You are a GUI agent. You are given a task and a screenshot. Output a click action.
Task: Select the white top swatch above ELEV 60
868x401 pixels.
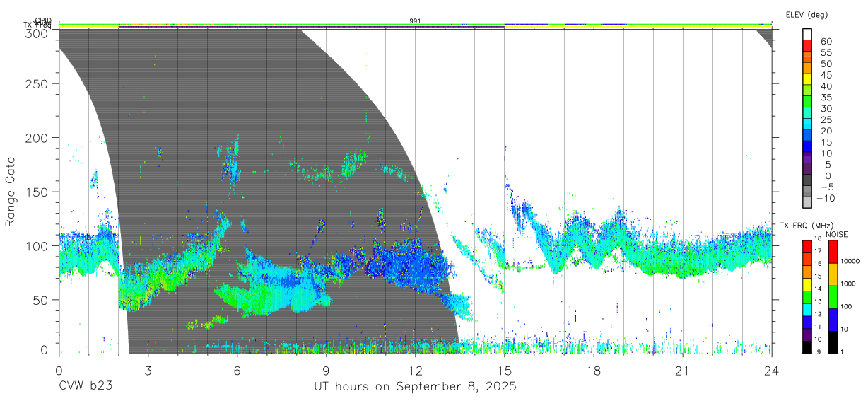(x=807, y=34)
